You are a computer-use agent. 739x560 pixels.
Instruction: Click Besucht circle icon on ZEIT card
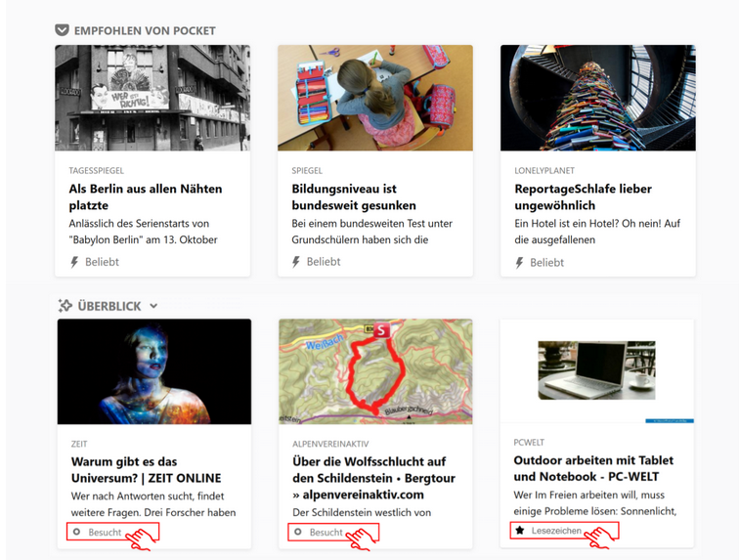76,532
